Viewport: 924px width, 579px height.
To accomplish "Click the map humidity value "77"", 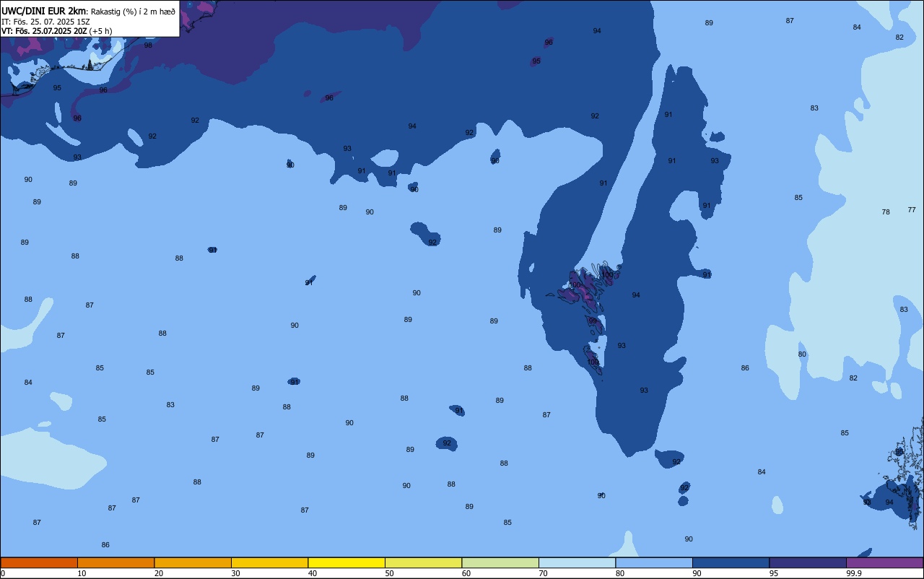I will [x=912, y=210].
